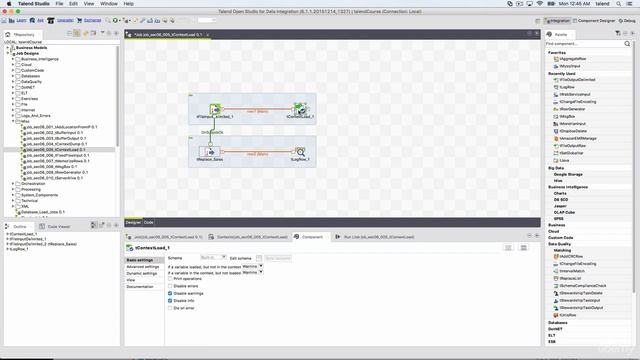Click the repository home icon
The height and width of the screenshot is (360, 640).
(x=8, y=35)
